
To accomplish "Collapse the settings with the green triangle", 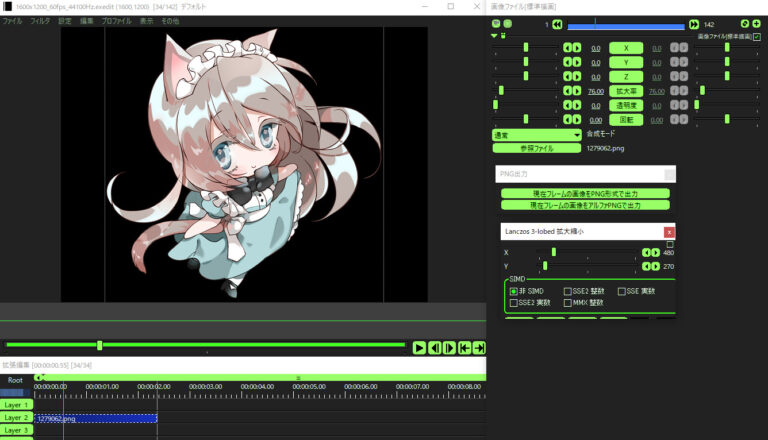I will point(494,37).
